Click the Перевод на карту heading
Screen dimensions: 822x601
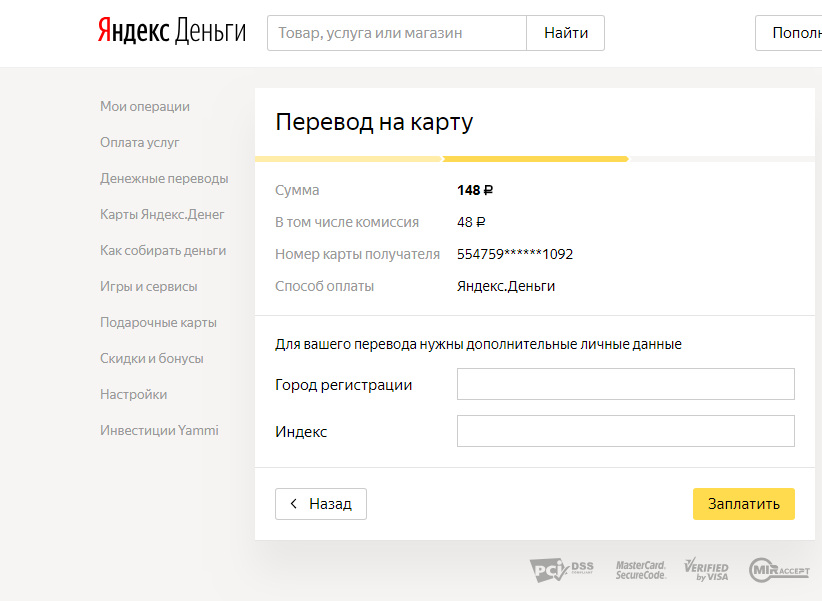(374, 122)
